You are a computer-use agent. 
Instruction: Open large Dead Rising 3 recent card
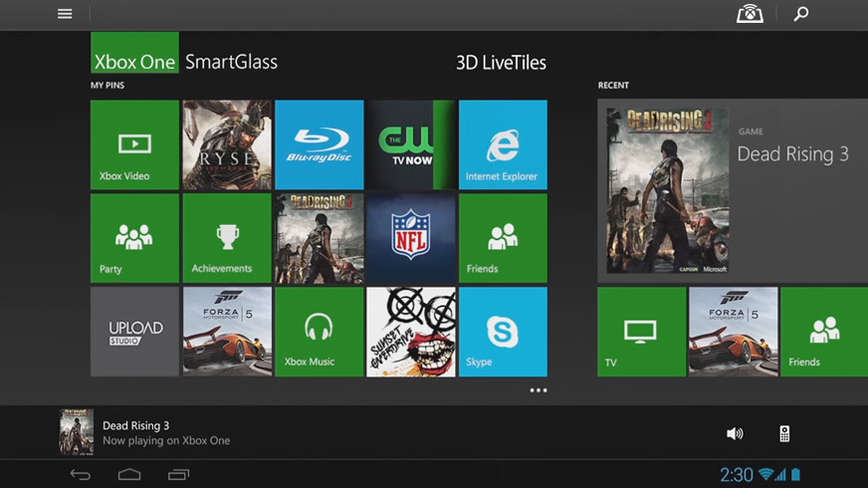[733, 191]
